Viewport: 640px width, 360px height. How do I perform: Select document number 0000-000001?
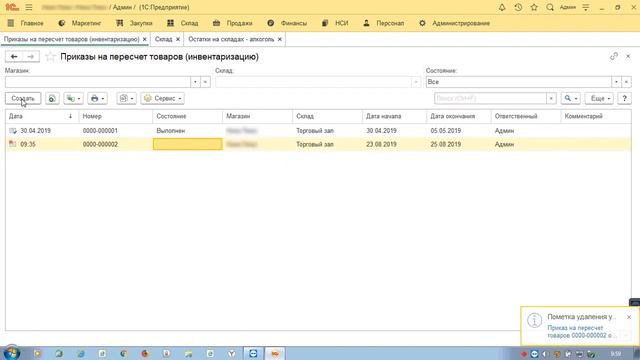(x=100, y=131)
